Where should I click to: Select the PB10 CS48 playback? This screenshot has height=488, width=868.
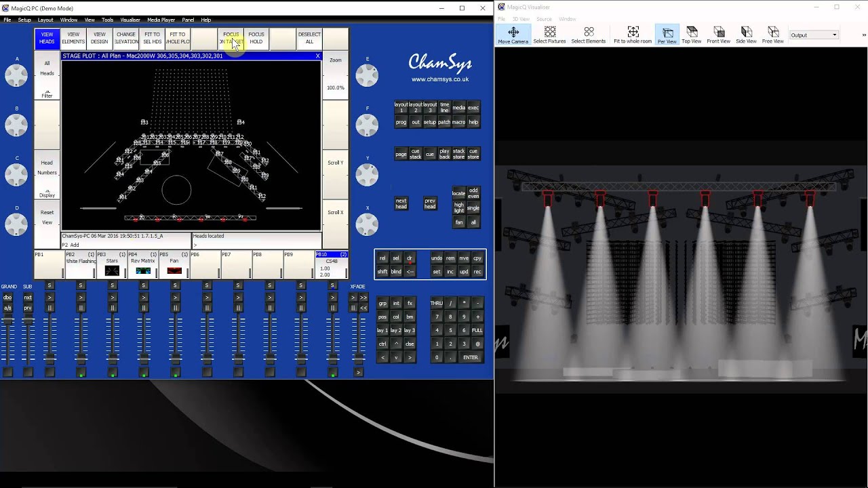click(332, 264)
